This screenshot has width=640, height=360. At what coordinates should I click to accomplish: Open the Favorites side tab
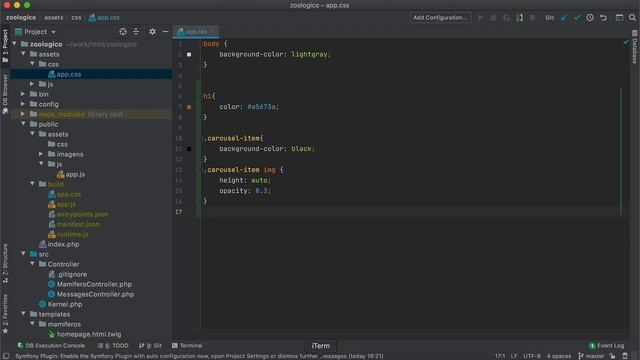[x=5, y=313]
